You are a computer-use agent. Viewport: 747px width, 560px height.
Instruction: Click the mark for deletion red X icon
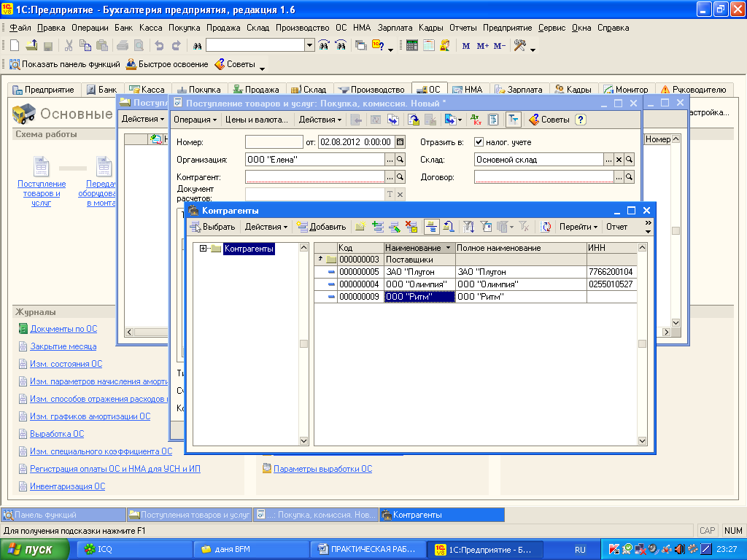pyautogui.click(x=411, y=227)
